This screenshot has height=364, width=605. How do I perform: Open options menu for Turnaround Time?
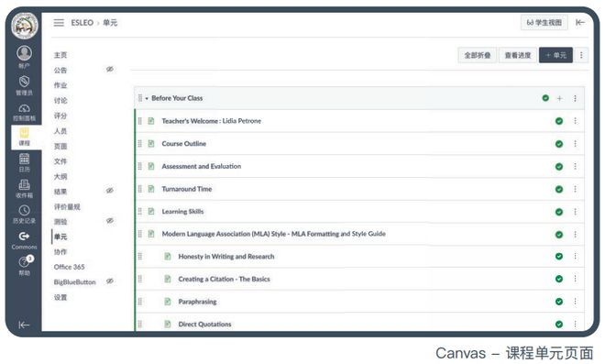point(576,189)
